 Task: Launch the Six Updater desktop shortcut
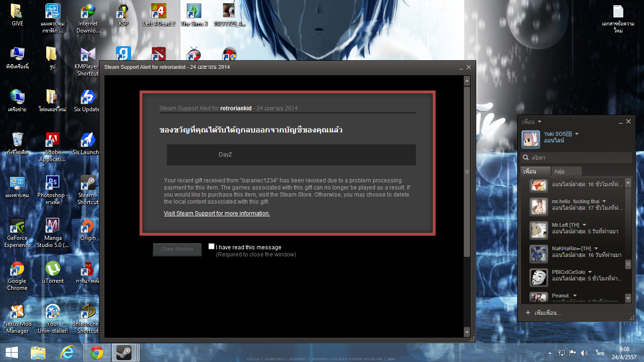(88, 101)
